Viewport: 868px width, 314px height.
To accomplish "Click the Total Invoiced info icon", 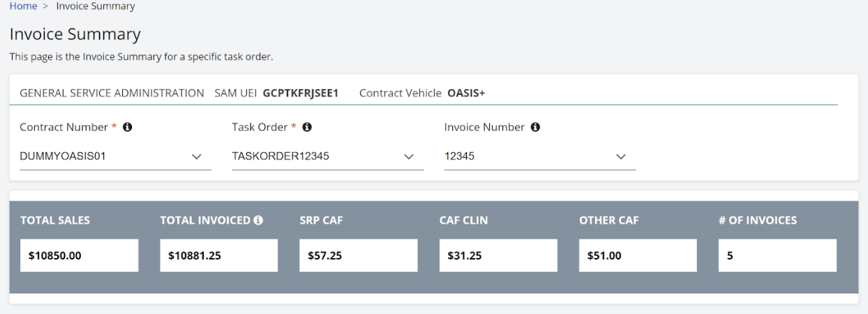I will [258, 220].
